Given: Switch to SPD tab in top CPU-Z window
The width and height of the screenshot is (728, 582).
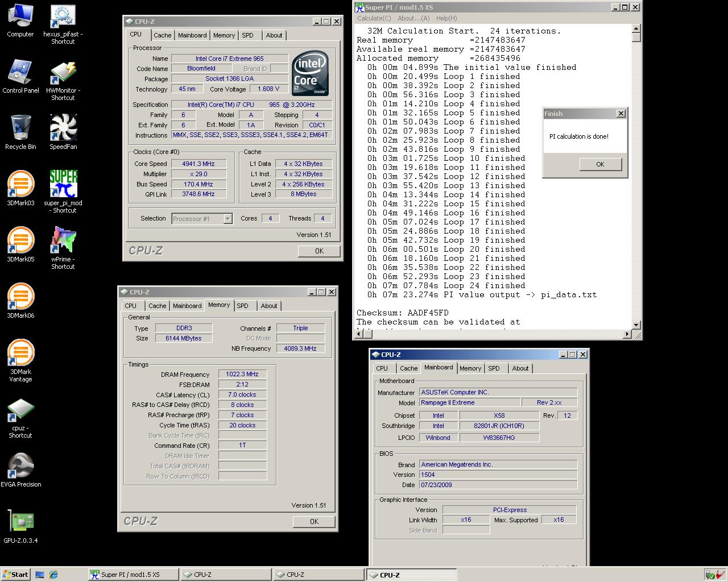Looking at the screenshot, I should coord(248,35).
